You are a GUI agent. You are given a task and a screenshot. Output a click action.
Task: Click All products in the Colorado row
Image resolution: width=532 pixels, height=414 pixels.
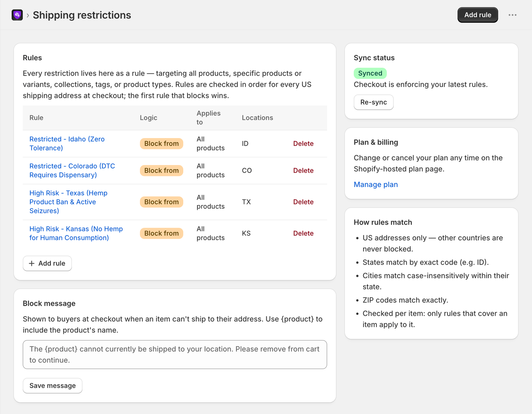[x=210, y=170]
